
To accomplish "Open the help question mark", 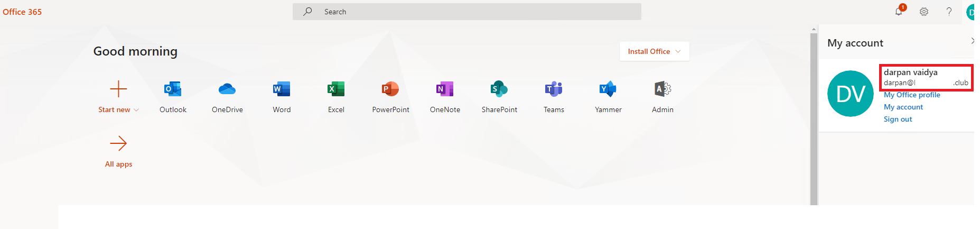I will pos(949,12).
